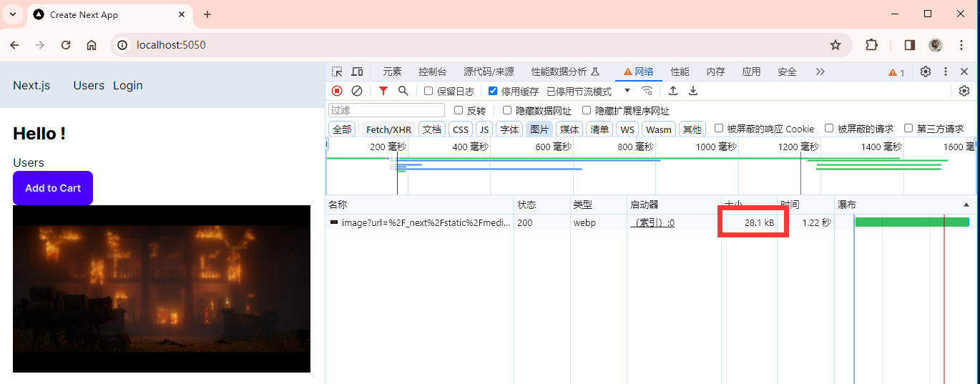Viewport: 980px width, 384px height.
Task: Check the 隐藏扩展程序网址 checkbox
Action: [587, 110]
